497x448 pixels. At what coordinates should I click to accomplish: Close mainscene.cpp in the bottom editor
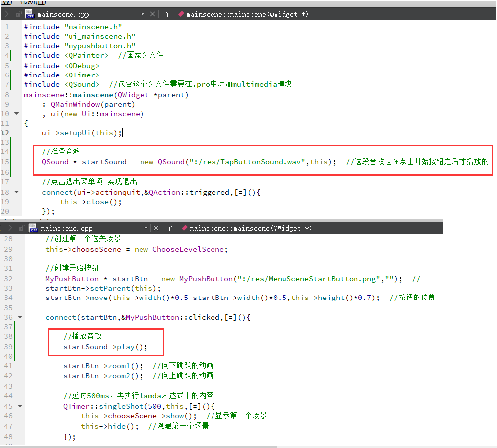[x=156, y=228]
